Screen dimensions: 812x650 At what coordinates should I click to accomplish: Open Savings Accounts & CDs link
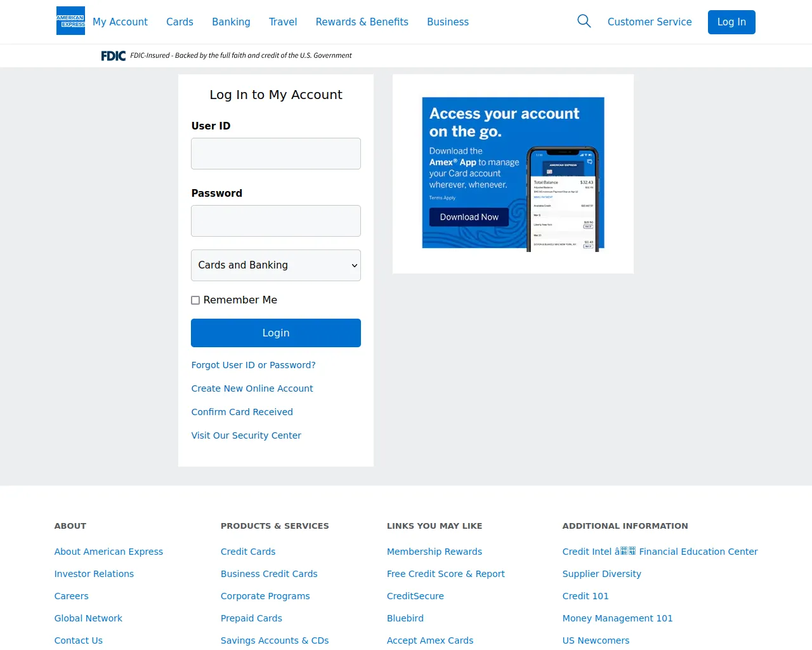pos(275,640)
